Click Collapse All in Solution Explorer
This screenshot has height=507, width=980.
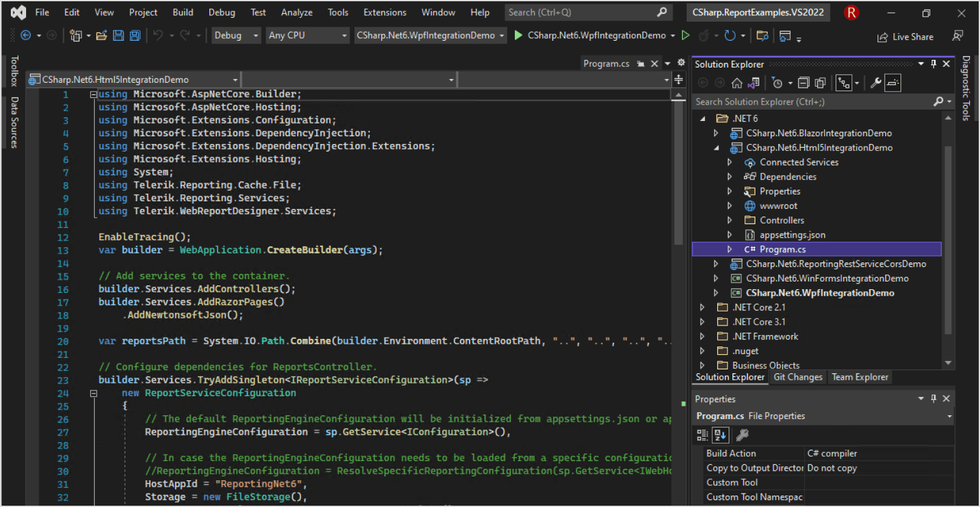click(x=804, y=83)
